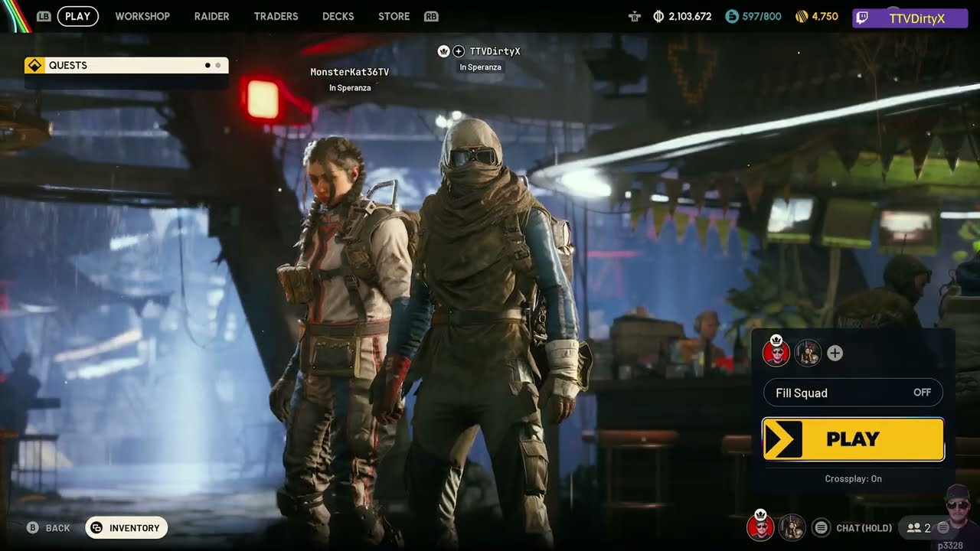Expand the QUESTS panel
Image resolution: width=980 pixels, height=551 pixels.
[126, 65]
